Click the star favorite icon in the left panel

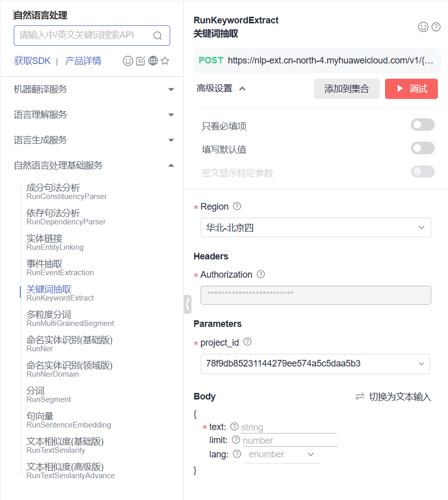[165, 60]
